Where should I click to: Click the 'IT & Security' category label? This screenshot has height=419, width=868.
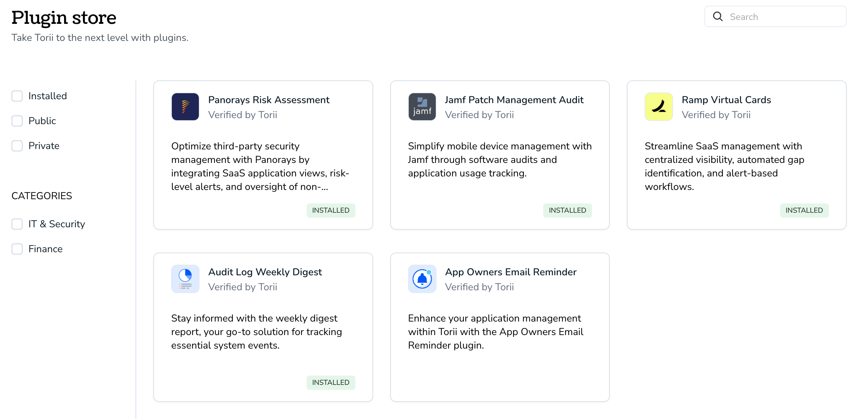pos(57,224)
